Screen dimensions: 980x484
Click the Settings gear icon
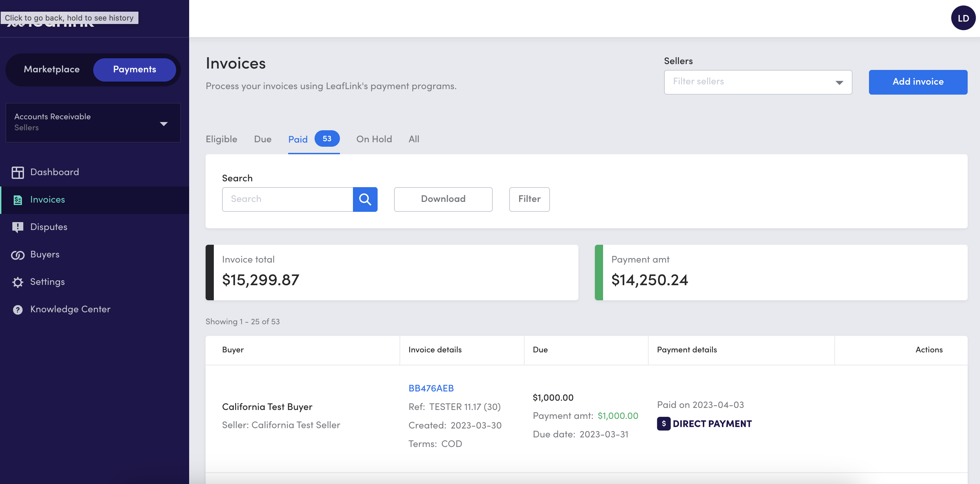click(x=17, y=282)
